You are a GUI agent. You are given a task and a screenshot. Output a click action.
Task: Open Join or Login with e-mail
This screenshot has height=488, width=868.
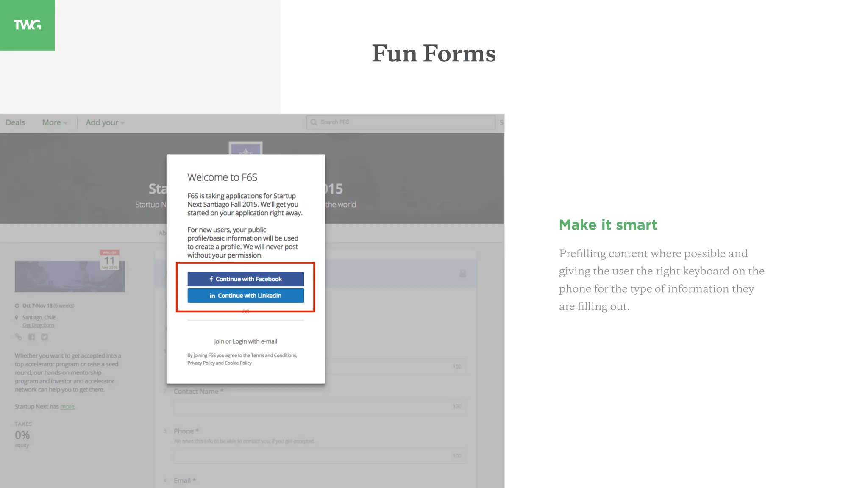[245, 341]
